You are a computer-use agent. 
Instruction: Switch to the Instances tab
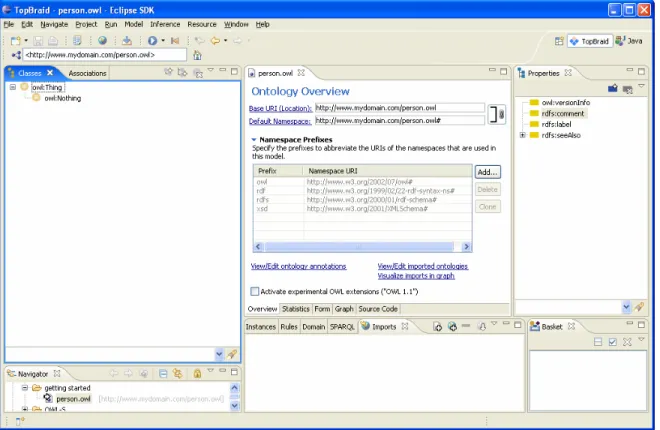coord(261,326)
